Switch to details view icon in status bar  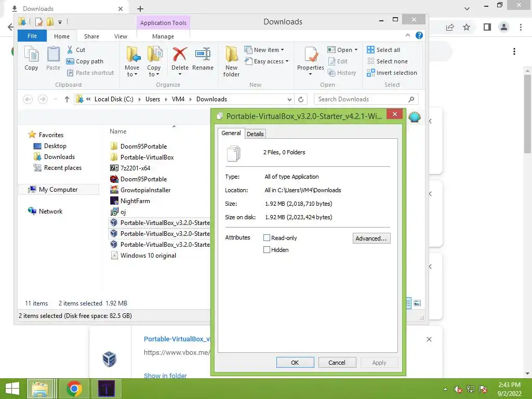pyautogui.click(x=408, y=303)
